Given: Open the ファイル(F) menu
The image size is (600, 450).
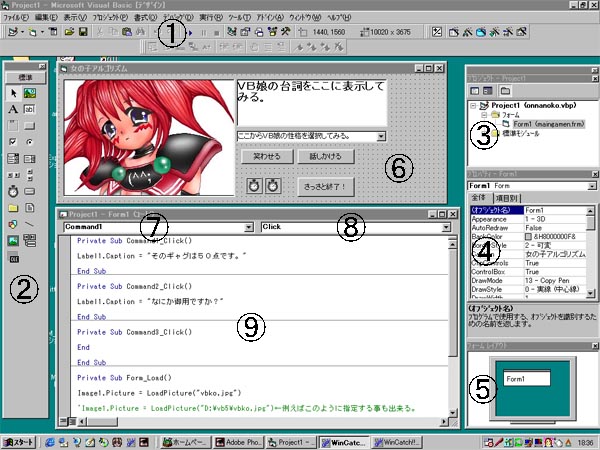Looking at the screenshot, I should point(17,18).
